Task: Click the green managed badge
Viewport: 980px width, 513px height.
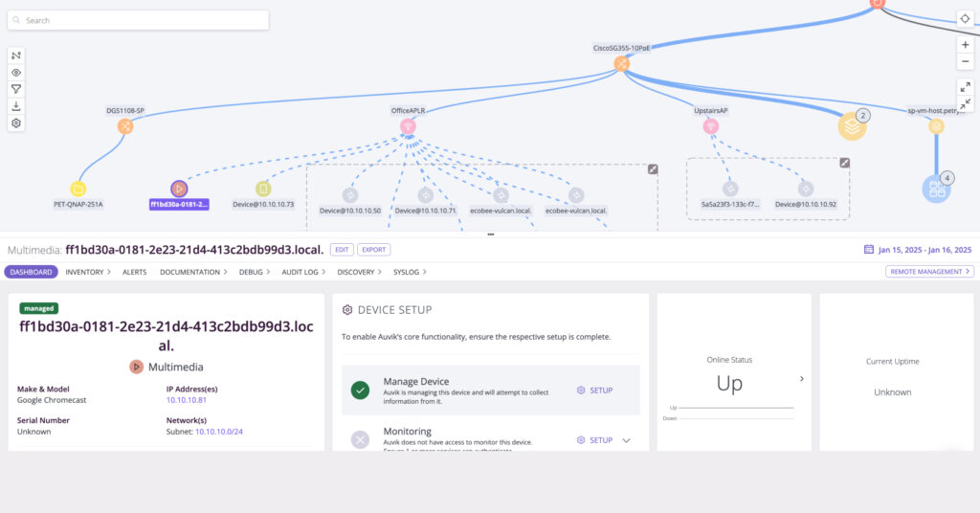Action: [38, 308]
